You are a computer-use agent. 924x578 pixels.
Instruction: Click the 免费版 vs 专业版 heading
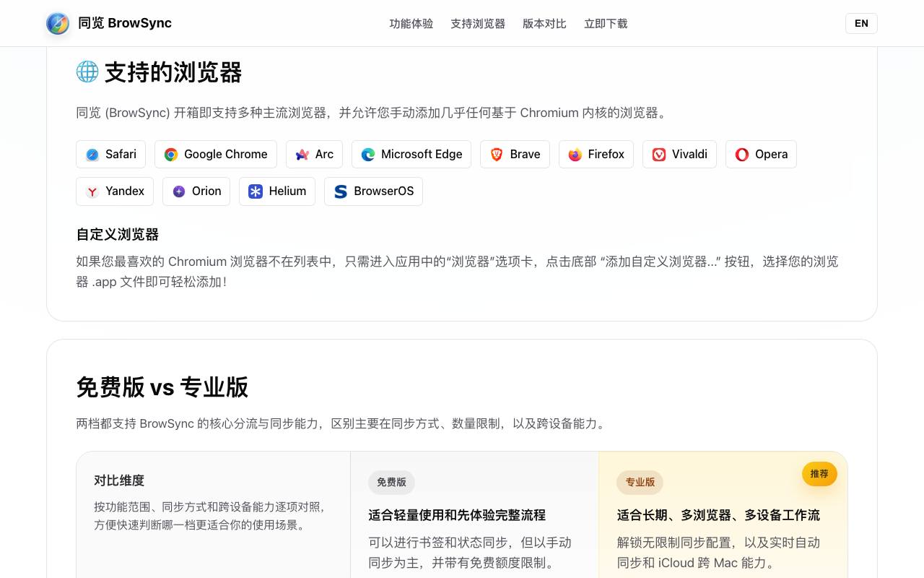pos(162,387)
